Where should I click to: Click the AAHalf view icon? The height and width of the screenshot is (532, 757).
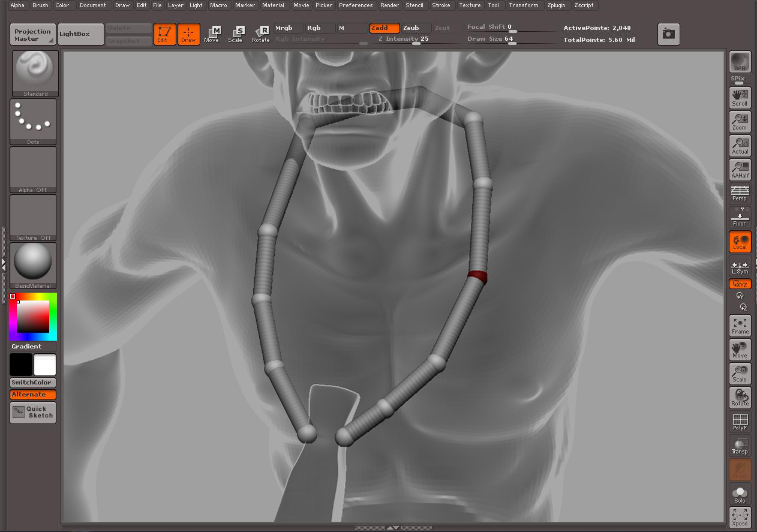(740, 169)
